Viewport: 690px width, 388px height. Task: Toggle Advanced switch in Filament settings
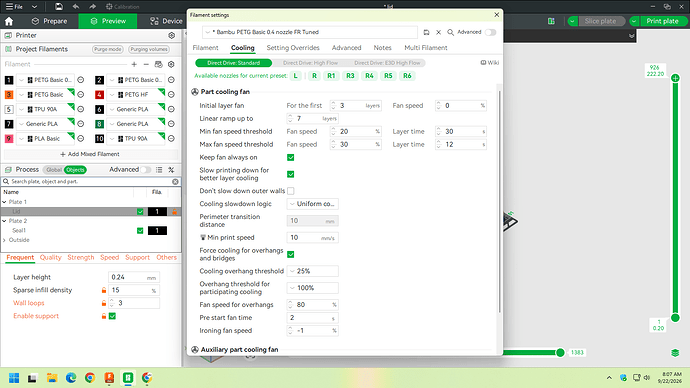click(490, 32)
